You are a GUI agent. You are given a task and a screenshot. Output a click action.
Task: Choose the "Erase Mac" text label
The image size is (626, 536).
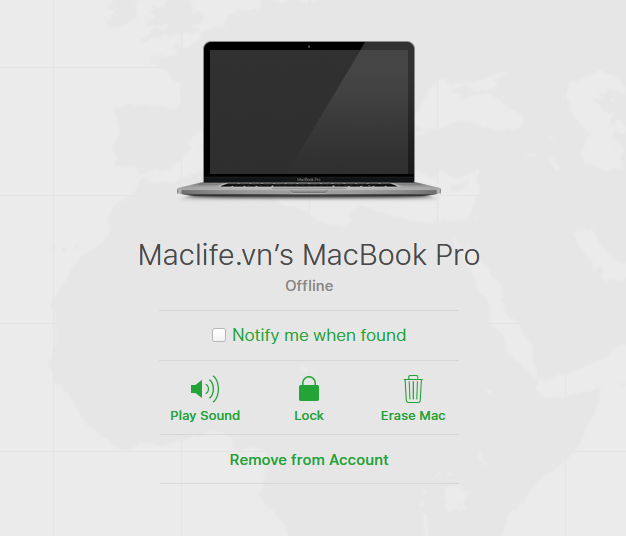[x=413, y=415]
